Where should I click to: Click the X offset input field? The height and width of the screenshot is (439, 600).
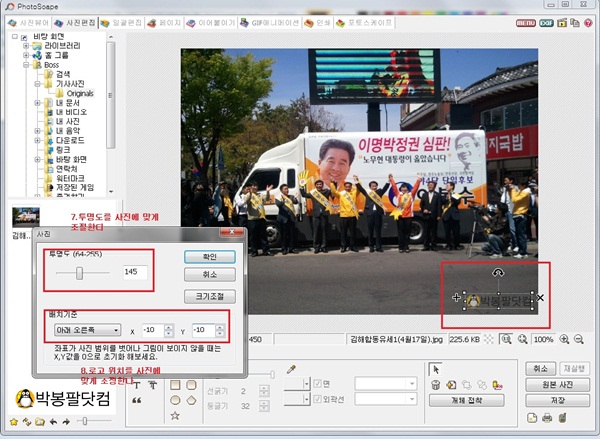153,330
